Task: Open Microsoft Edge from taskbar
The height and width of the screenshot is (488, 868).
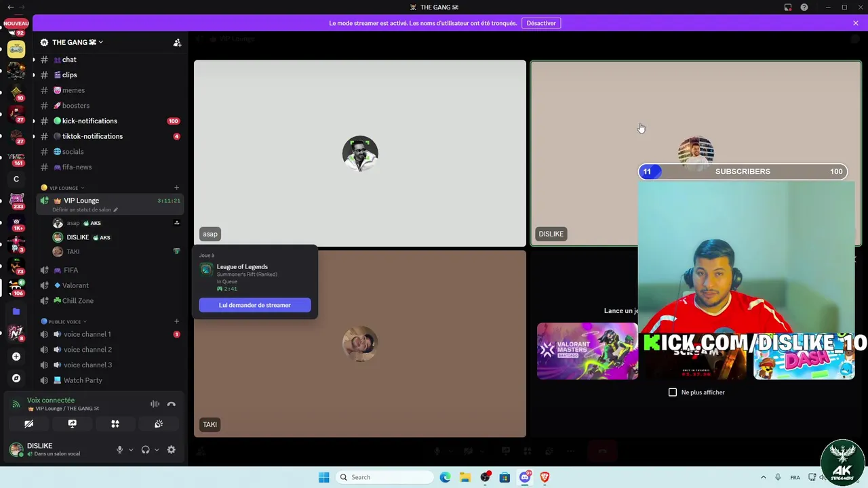Action: coord(445,477)
